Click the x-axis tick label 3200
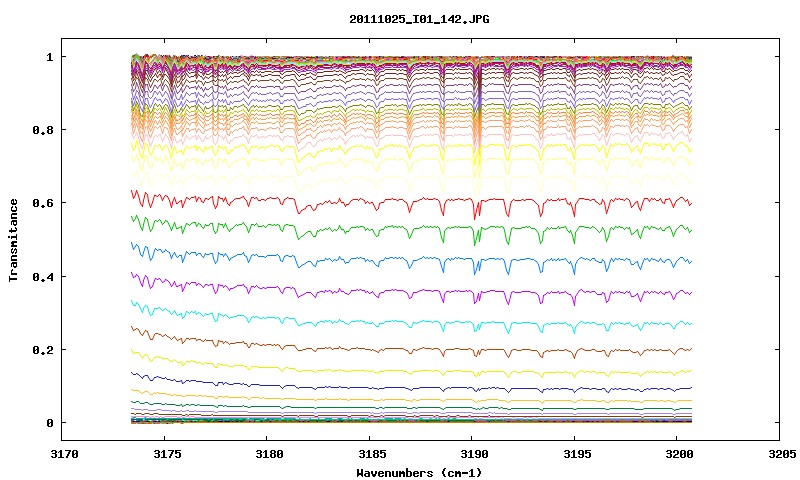The height and width of the screenshot is (480, 800). tap(680, 454)
